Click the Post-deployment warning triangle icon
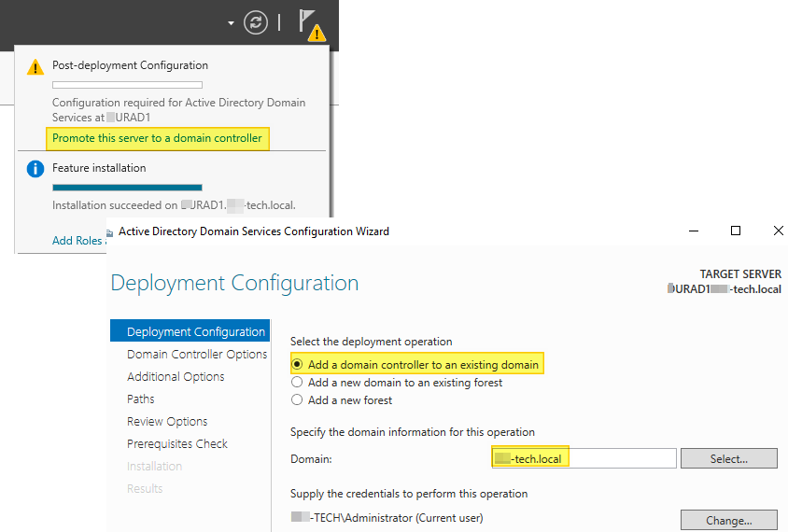The image size is (788, 532). pos(35,67)
